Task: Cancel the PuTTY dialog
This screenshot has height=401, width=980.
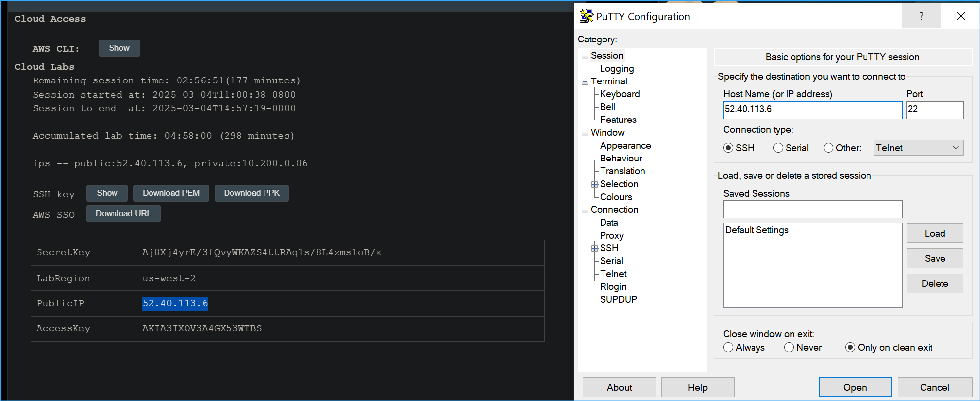Action: tap(935, 387)
